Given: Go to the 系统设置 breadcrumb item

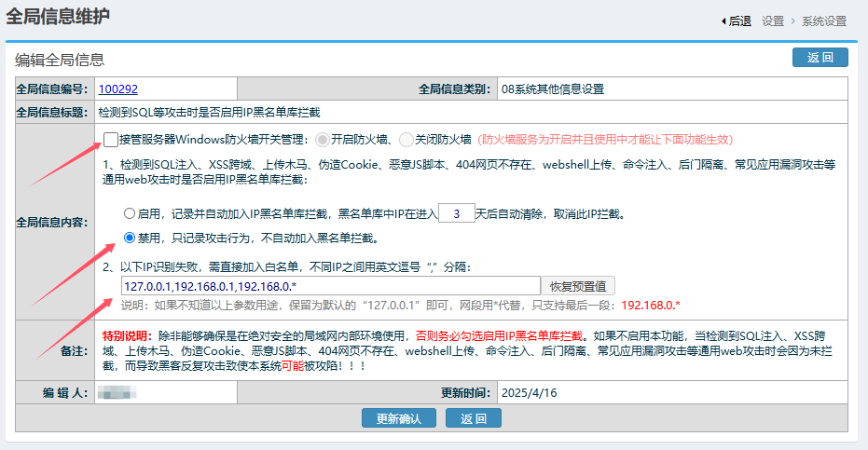Looking at the screenshot, I should pos(823,20).
